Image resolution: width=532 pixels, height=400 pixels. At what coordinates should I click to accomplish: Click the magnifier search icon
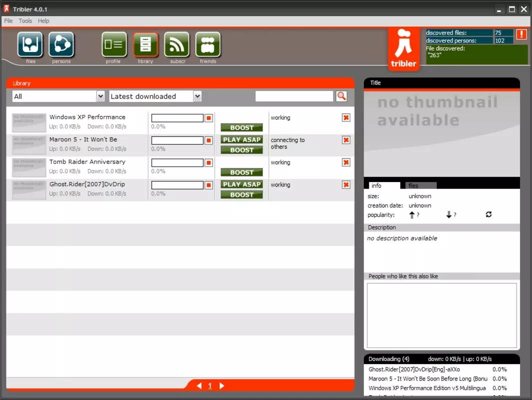pos(342,96)
